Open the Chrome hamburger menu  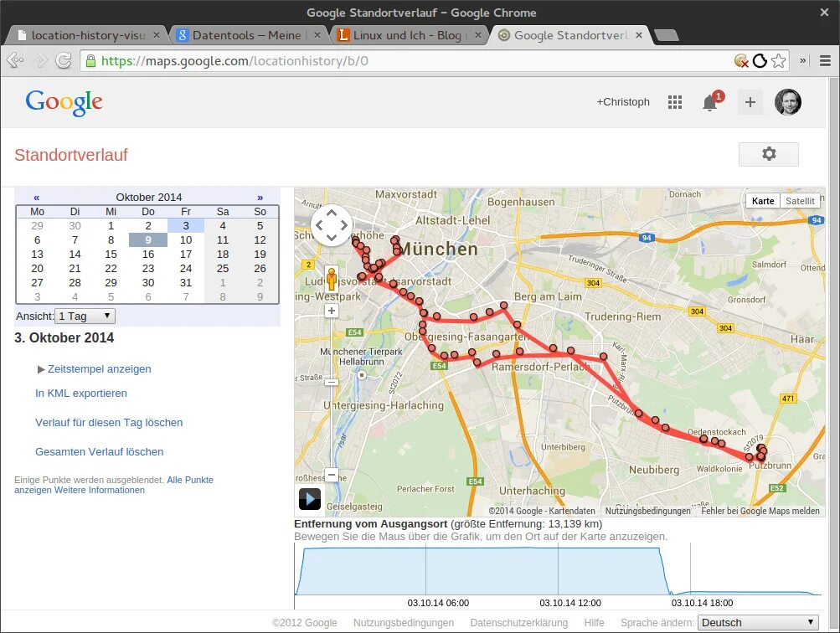825,60
